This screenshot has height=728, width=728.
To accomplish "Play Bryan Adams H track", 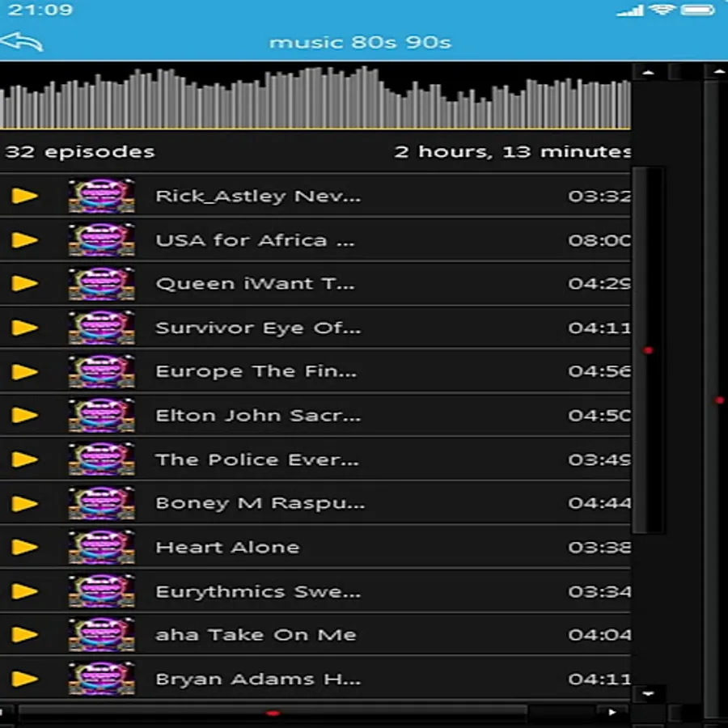I will pos(24,679).
